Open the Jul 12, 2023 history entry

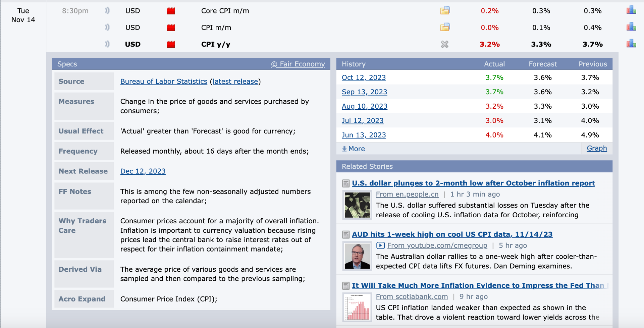click(363, 121)
